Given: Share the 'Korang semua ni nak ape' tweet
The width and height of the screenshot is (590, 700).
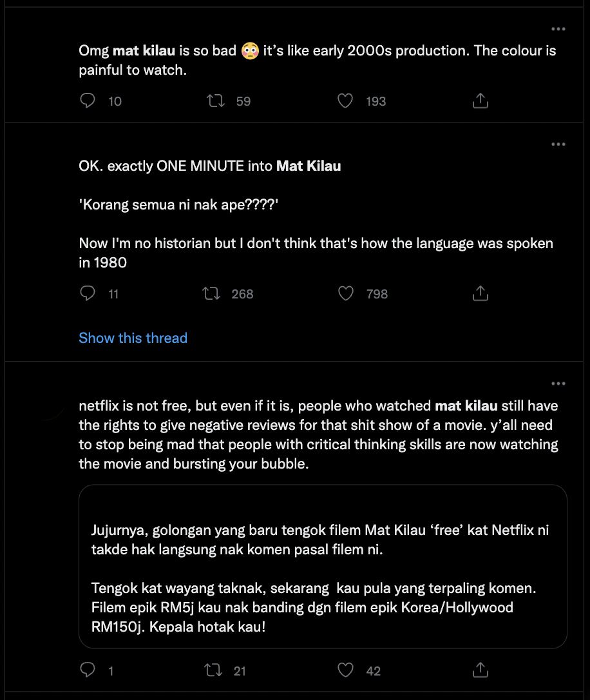Looking at the screenshot, I should [481, 294].
